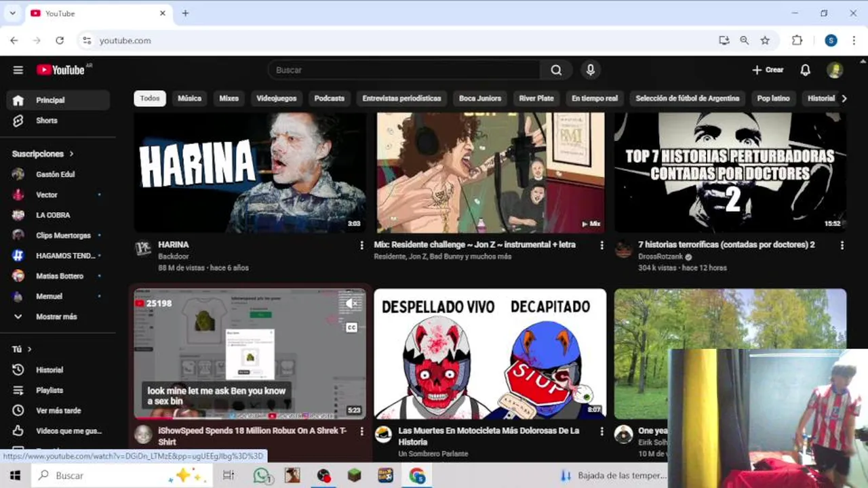Open more options for Residente challenge mix
Viewport: 868px width, 488px height.
601,245
